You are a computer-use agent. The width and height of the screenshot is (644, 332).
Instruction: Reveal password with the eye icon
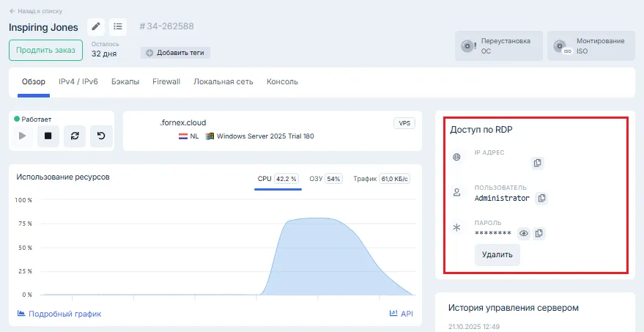pos(523,233)
